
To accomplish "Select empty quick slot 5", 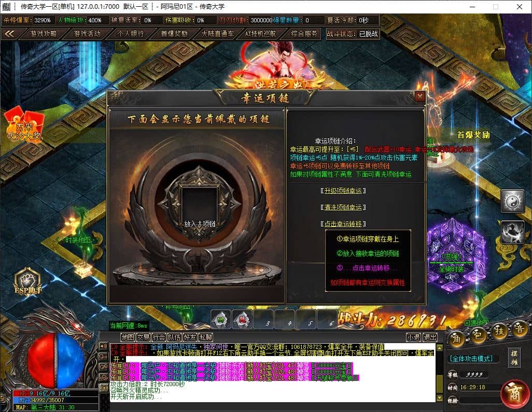I will 306,319.
